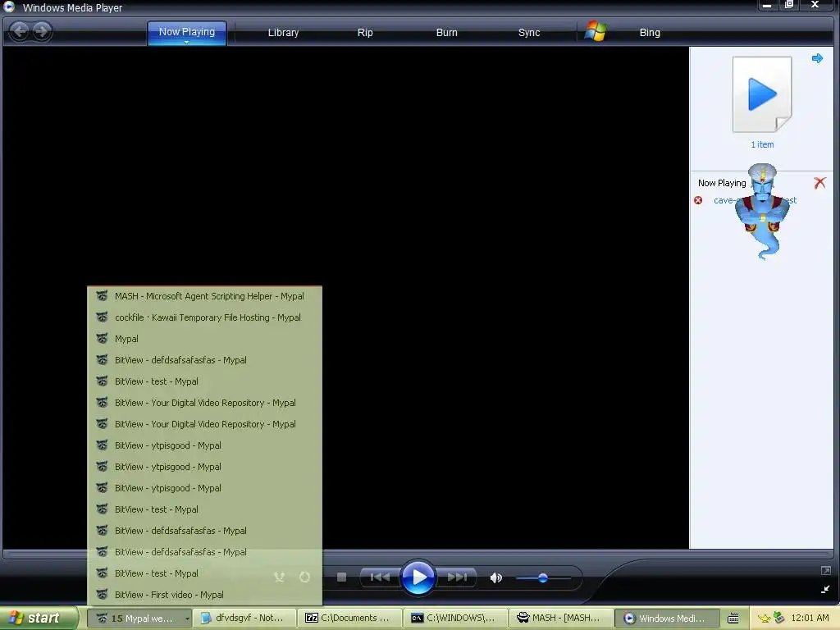Image resolution: width=840 pixels, height=630 pixels.
Task: Click the 12:01 AM clock
Action: (810, 619)
